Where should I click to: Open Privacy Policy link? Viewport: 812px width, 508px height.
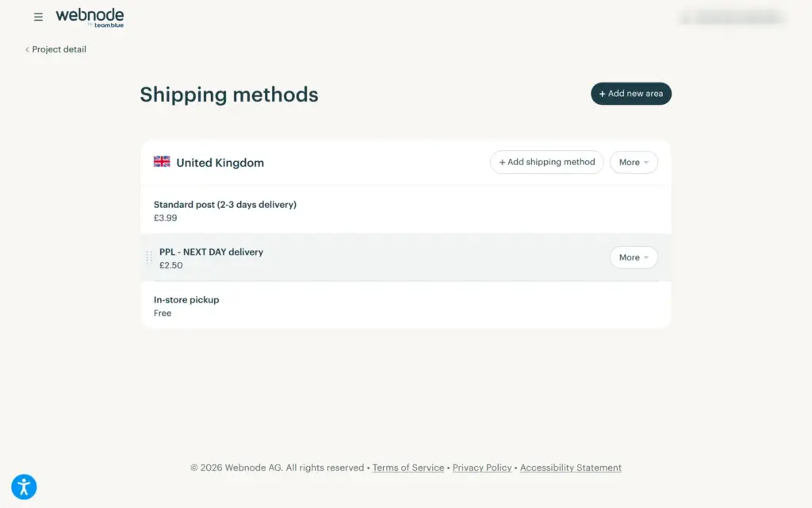point(482,468)
